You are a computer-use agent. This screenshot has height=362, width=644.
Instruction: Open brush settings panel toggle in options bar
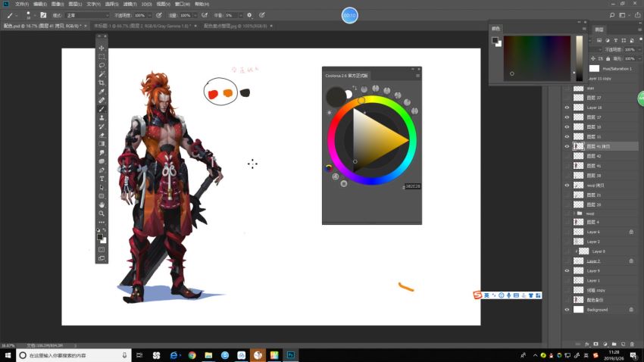click(x=43, y=15)
